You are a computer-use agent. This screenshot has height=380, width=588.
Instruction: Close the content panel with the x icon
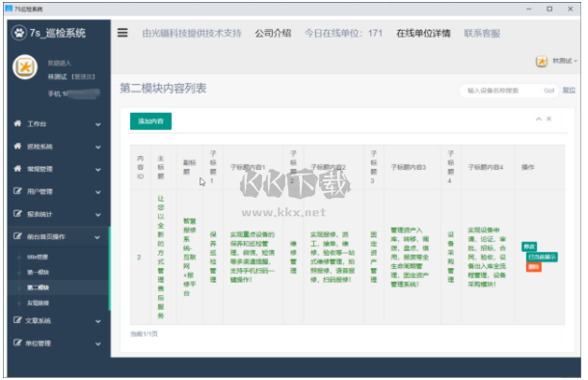[x=548, y=119]
